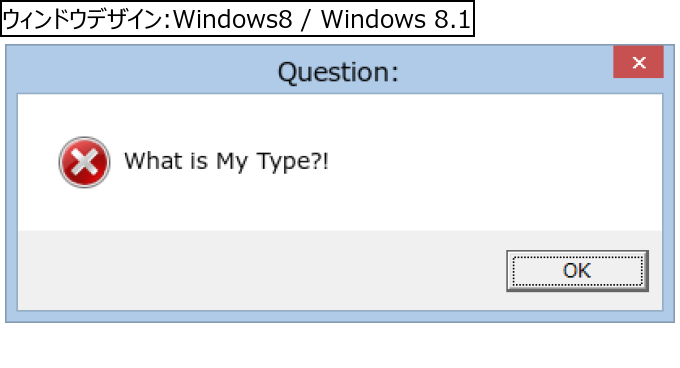The width and height of the screenshot is (680, 368).
Task: Click the red error circle icon
Action: tap(84, 162)
